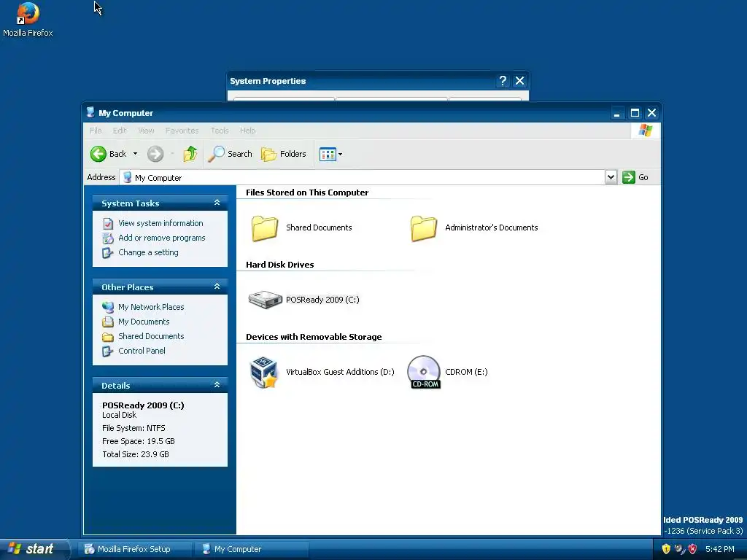Click My Computer taskbar button
The height and width of the screenshot is (560, 747).
tap(252, 549)
